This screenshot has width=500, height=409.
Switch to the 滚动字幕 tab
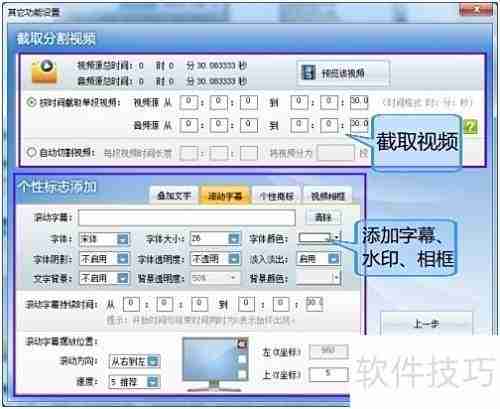[x=225, y=196]
